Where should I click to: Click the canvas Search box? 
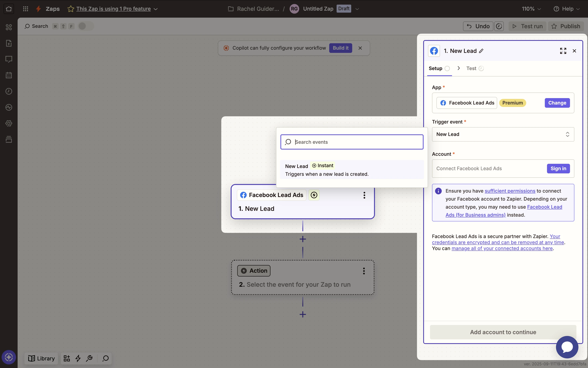pyautogui.click(x=36, y=26)
